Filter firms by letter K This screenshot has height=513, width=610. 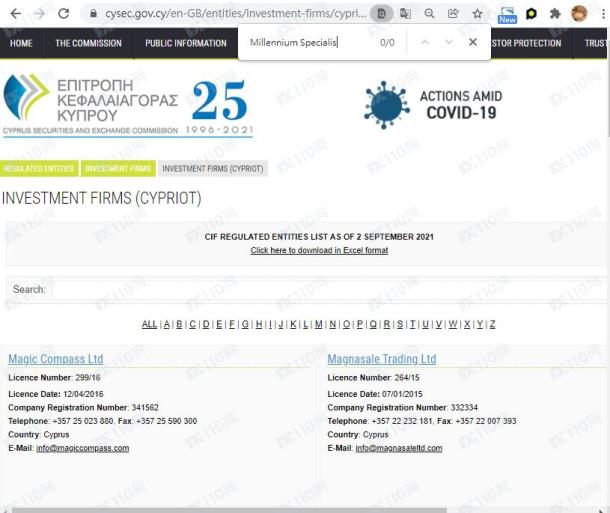click(x=293, y=324)
